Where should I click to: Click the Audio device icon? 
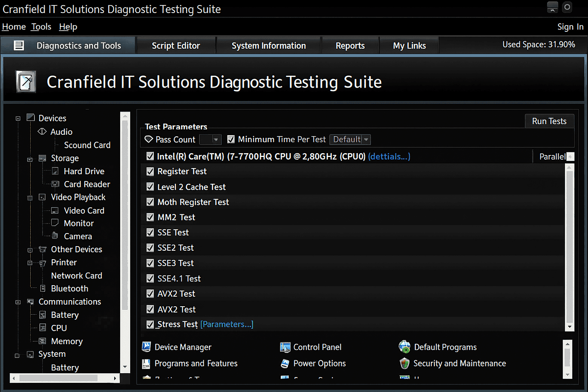tap(42, 131)
